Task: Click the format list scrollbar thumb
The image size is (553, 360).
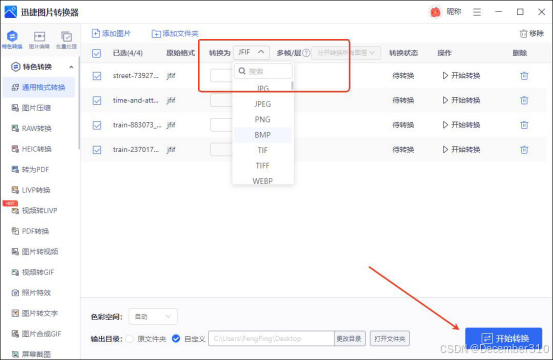Action: pos(292,85)
